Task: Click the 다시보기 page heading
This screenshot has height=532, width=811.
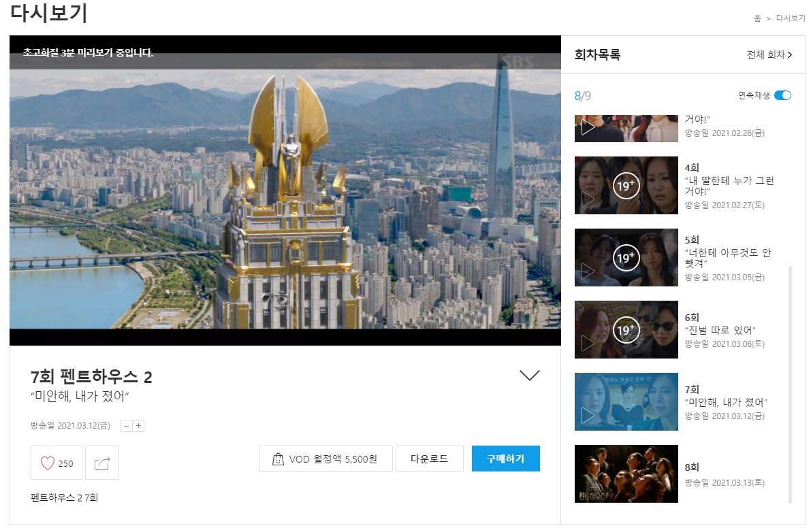Action: click(49, 13)
